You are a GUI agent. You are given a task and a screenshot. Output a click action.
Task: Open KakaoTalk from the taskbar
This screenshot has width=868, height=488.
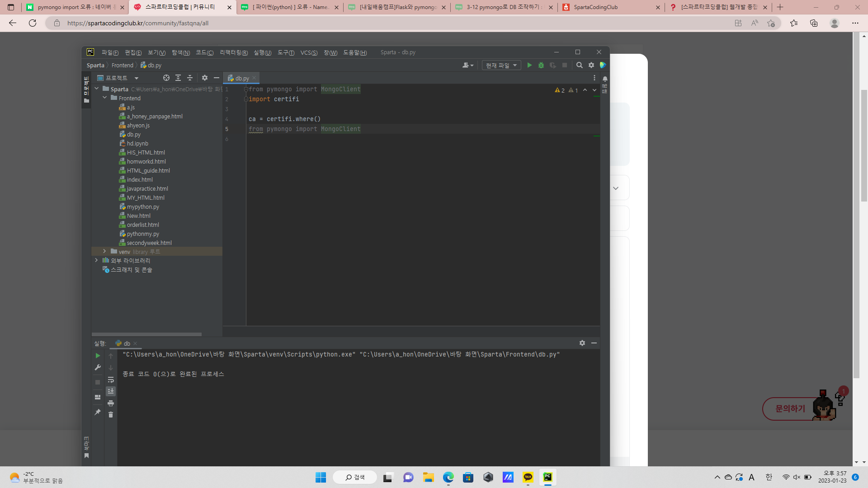click(x=528, y=477)
